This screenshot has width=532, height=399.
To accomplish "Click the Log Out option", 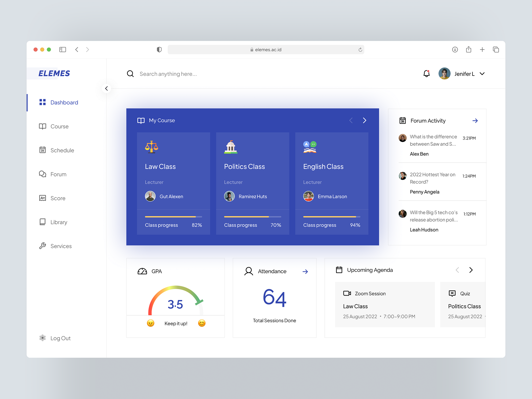I will point(61,338).
